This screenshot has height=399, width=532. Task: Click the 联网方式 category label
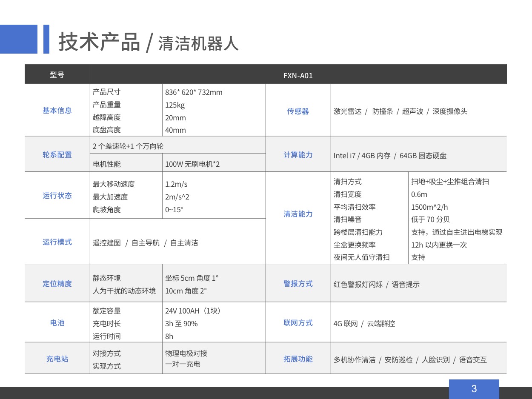click(x=298, y=323)
